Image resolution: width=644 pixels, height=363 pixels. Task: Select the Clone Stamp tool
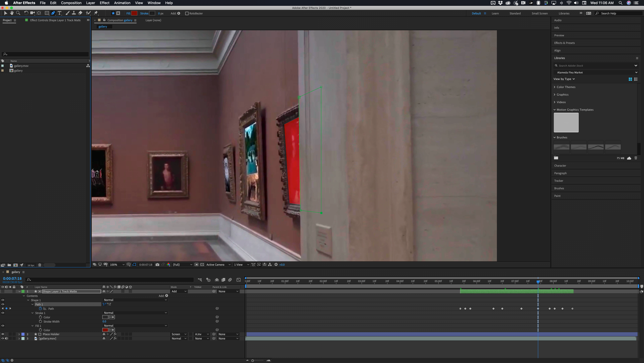click(x=74, y=13)
